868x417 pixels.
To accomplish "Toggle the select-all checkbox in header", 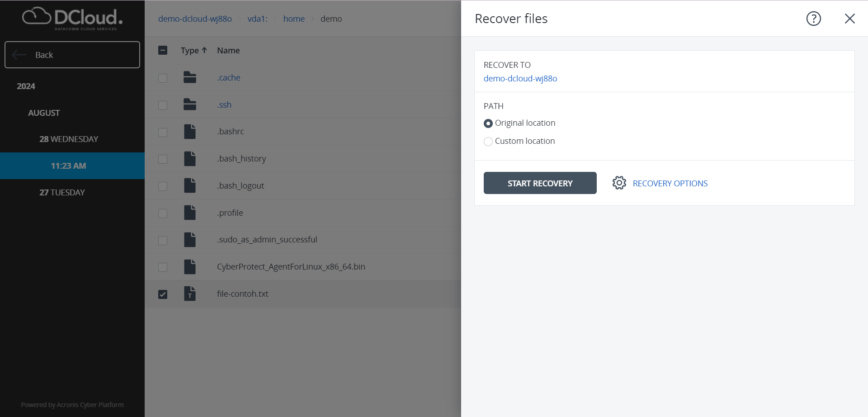I will (x=163, y=50).
